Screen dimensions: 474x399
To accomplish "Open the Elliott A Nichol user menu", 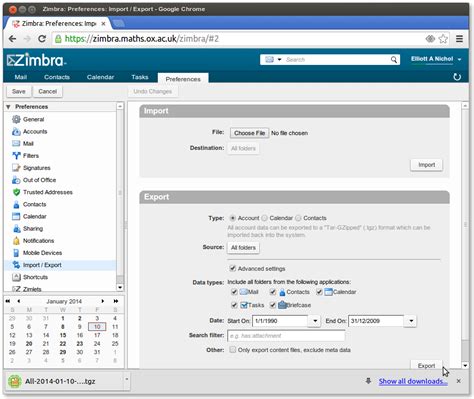I will [436, 59].
